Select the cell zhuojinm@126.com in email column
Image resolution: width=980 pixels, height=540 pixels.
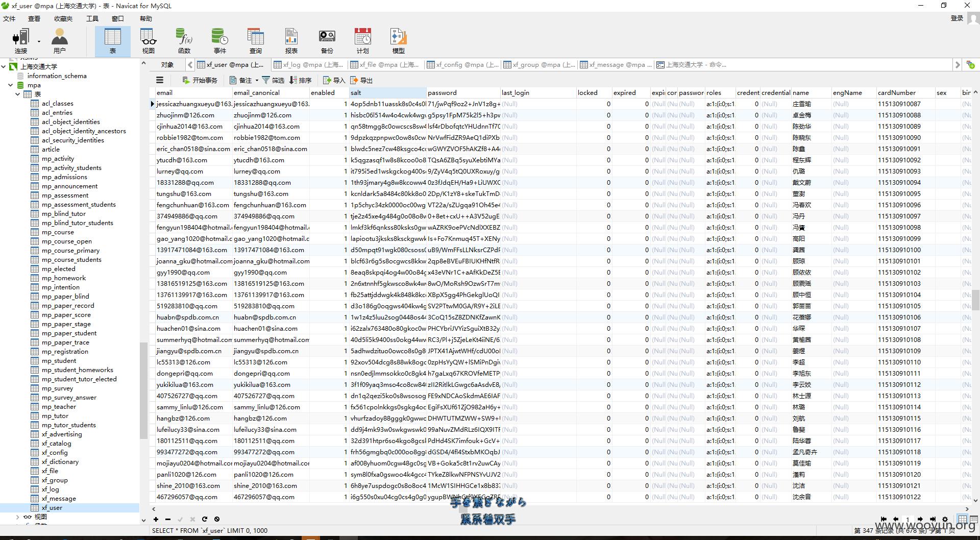193,115
